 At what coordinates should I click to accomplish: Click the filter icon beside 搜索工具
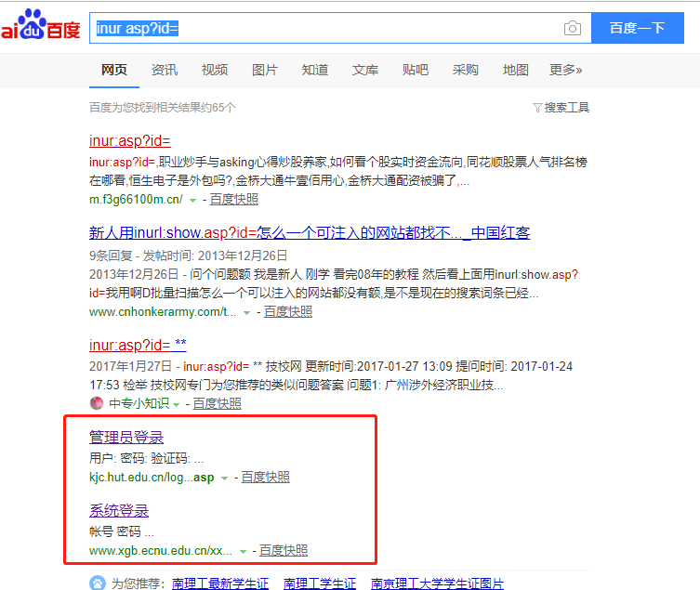coord(537,108)
